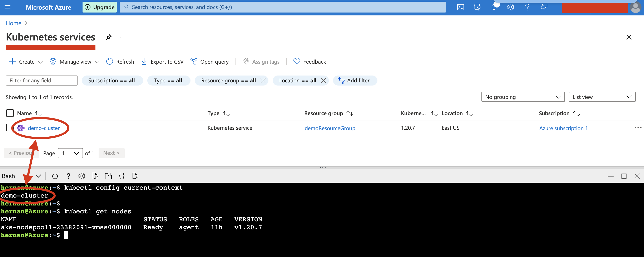Screen dimensions: 644x257
Task: Click the Next > page button
Action: pyautogui.click(x=111, y=153)
